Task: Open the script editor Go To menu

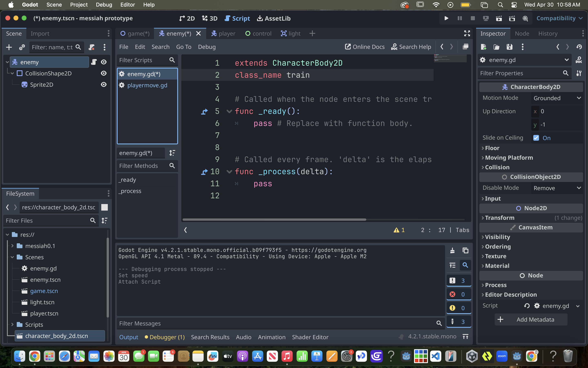Action: click(184, 47)
